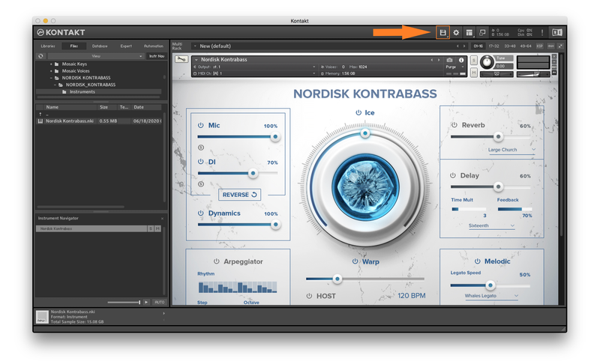Image resolution: width=600 pixels, height=364 pixels.
Task: Click the minimize view icon in toolbar
Action: (x=483, y=33)
